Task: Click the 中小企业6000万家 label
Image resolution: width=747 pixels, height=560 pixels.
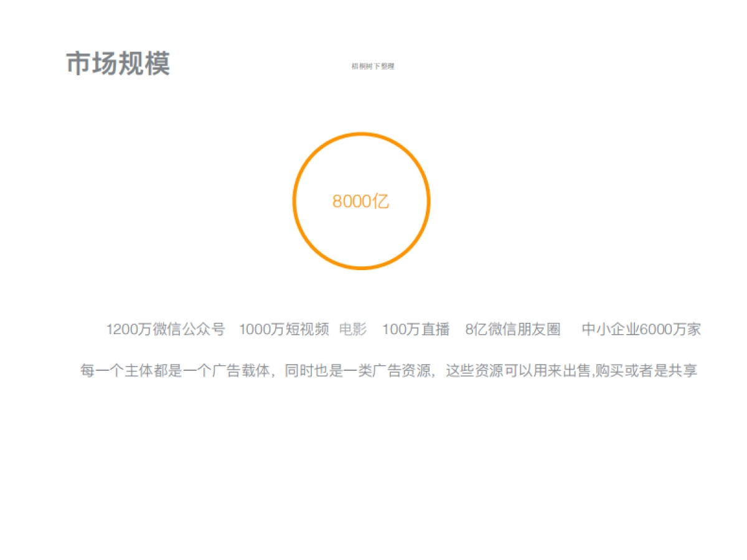Action: coord(641,329)
